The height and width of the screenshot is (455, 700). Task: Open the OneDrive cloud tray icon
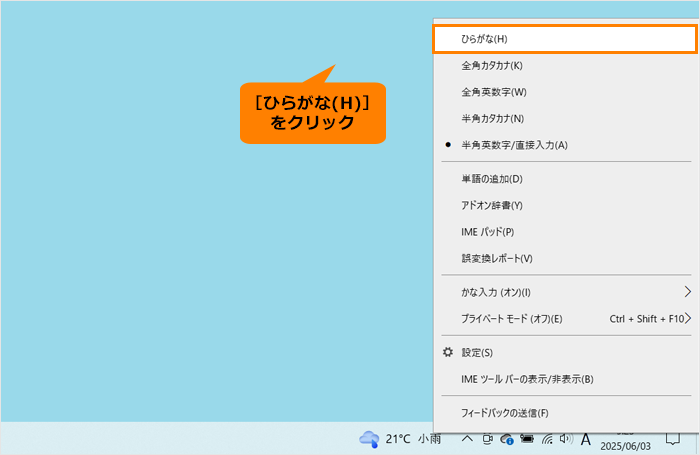coord(507,439)
